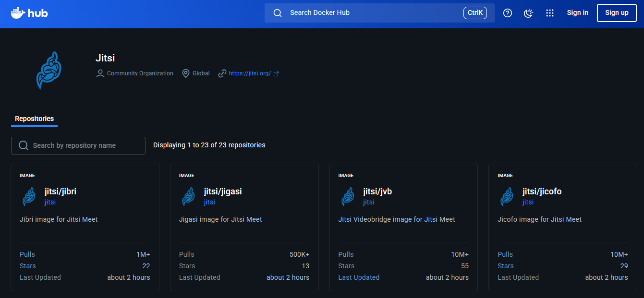This screenshot has width=644, height=298.
Task: Click the Sign in link
Action: [x=578, y=13]
